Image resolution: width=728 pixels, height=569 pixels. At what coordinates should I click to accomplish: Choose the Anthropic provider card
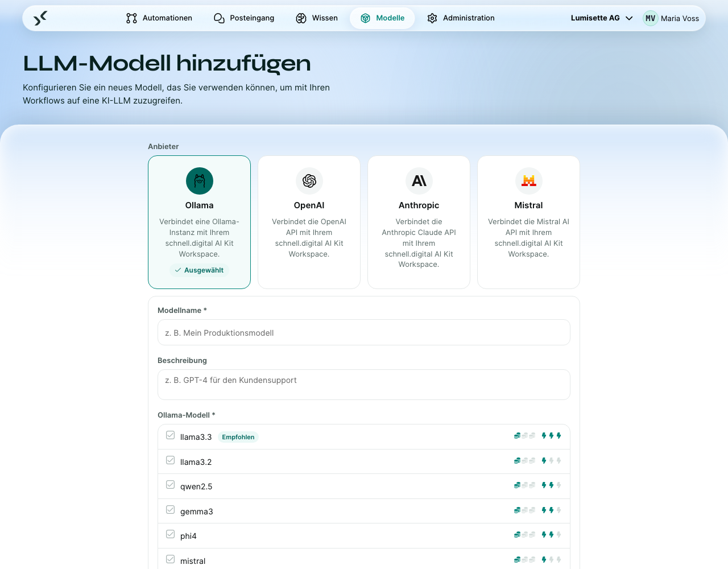tap(419, 222)
